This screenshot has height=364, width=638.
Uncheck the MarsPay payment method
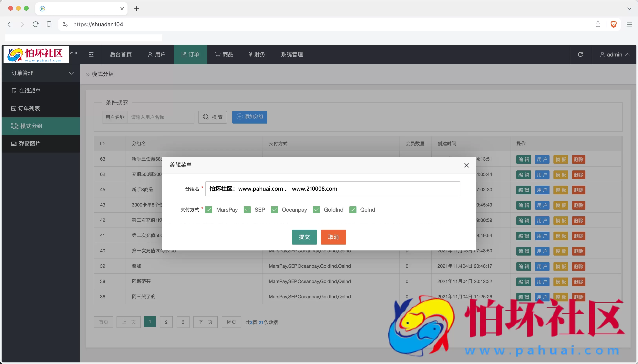pyautogui.click(x=209, y=210)
